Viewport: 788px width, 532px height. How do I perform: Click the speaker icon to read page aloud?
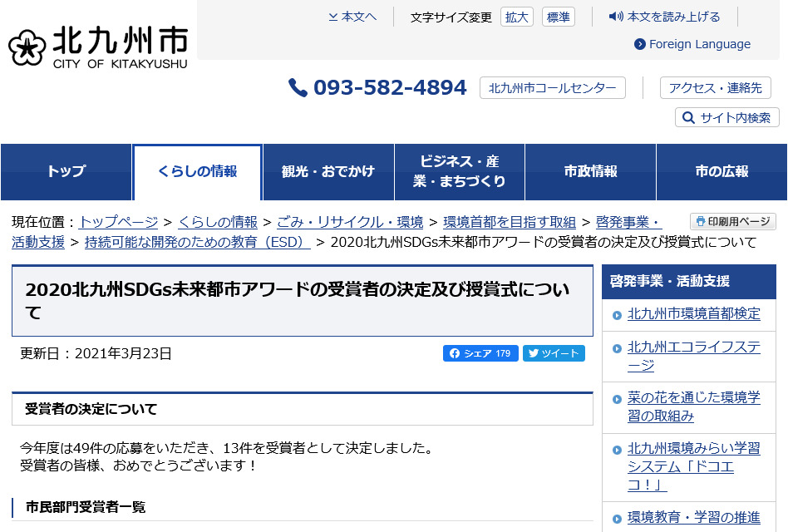[x=615, y=16]
